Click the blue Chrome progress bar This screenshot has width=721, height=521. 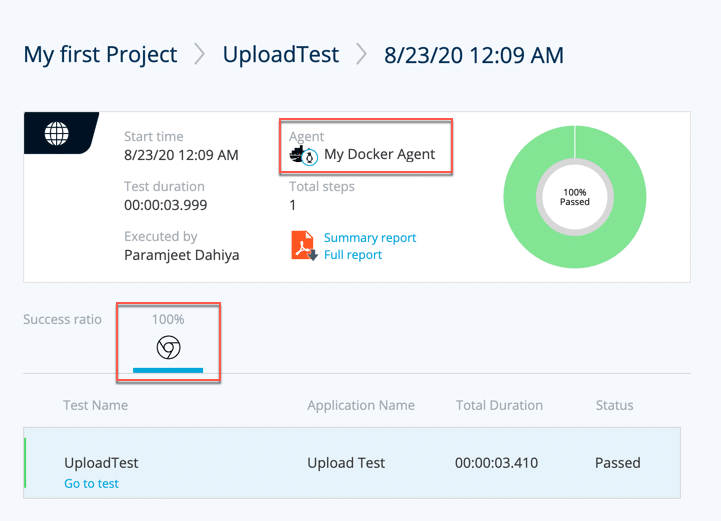(168, 370)
